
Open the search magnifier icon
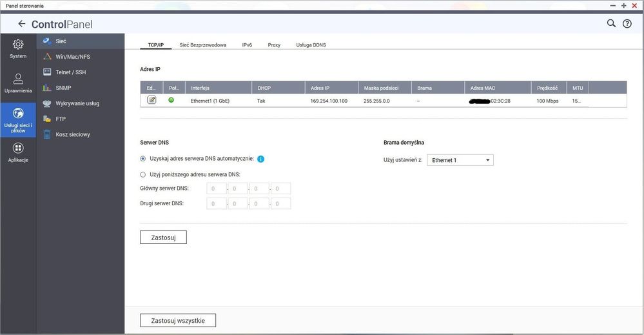click(611, 23)
